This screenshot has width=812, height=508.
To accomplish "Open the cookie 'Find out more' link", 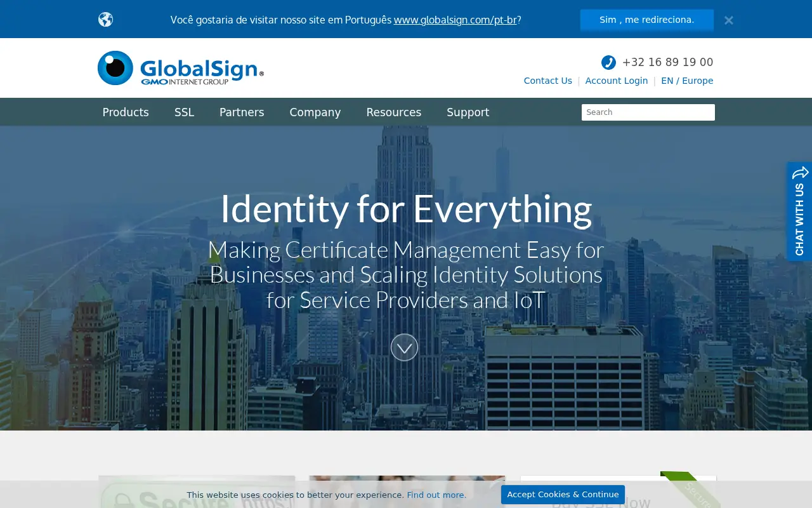I will coord(436,495).
